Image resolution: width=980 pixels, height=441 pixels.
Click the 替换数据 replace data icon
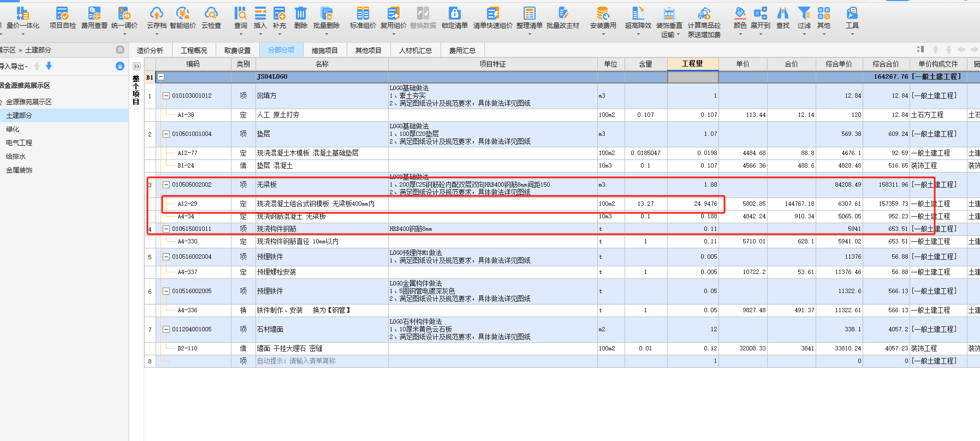click(x=423, y=14)
